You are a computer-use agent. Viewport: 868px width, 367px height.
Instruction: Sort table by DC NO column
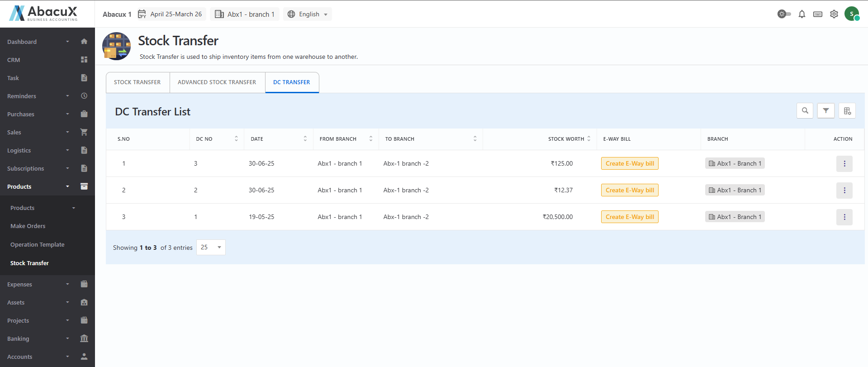coord(236,139)
